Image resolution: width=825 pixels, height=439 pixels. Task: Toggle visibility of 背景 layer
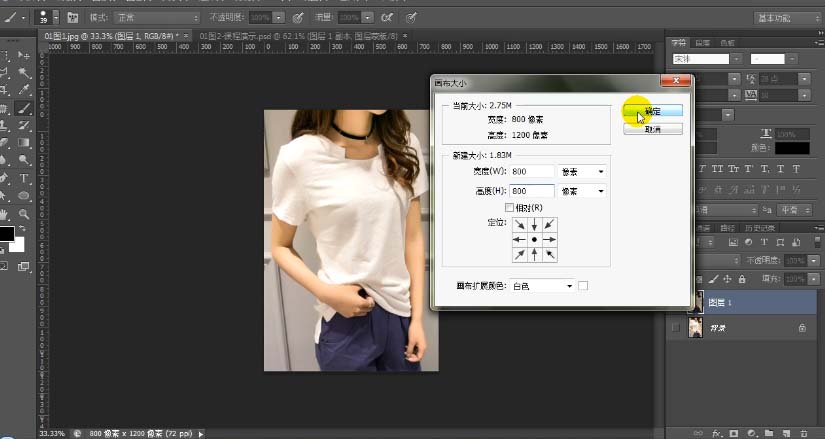676,328
